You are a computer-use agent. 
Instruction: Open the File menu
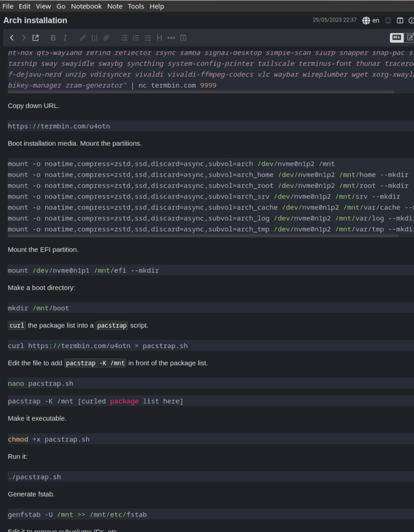pos(8,6)
